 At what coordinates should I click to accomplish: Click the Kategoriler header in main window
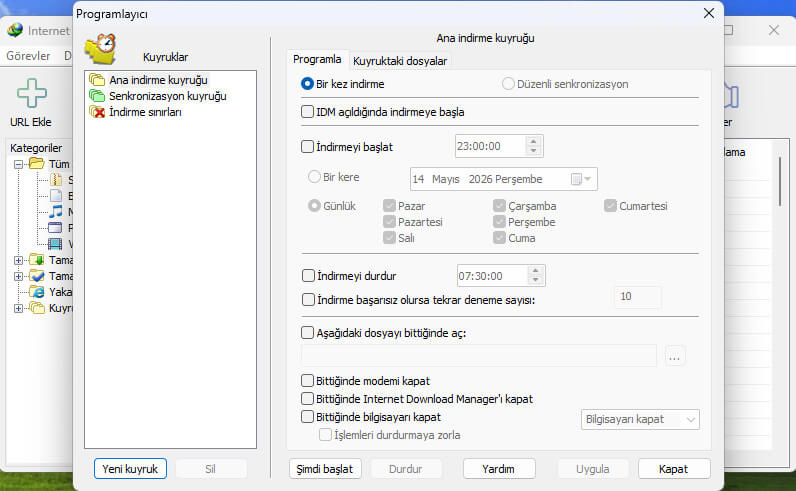36,148
